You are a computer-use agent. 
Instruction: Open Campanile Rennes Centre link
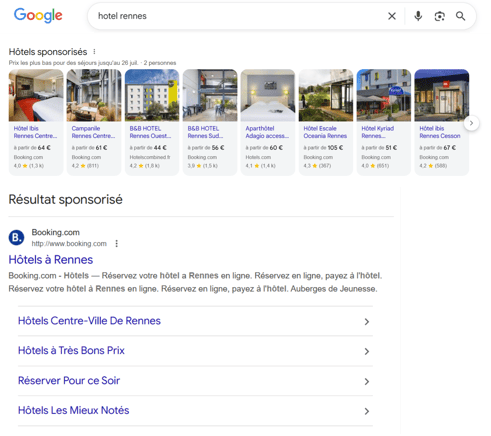(x=93, y=132)
